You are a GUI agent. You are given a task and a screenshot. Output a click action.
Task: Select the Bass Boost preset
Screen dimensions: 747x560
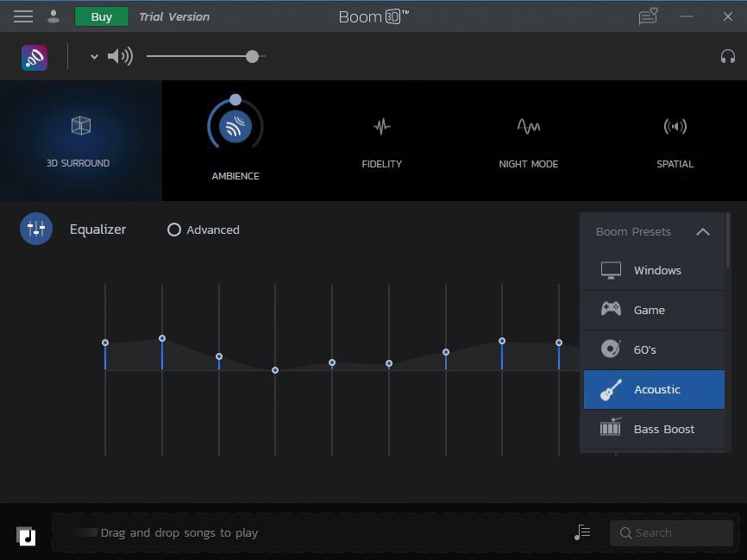point(654,430)
